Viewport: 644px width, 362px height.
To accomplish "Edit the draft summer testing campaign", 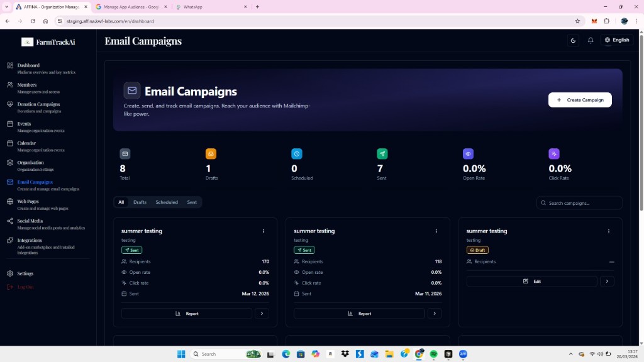I will click(x=532, y=281).
